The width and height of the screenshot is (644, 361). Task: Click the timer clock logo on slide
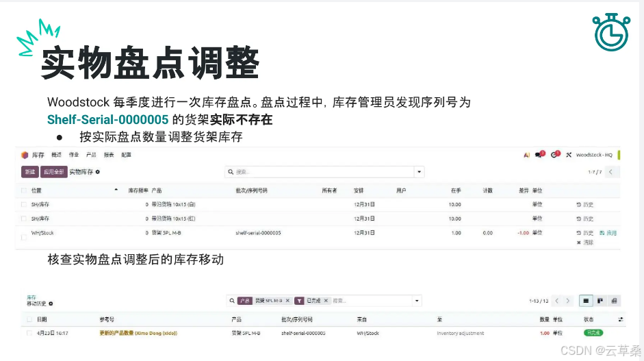[x=611, y=32]
